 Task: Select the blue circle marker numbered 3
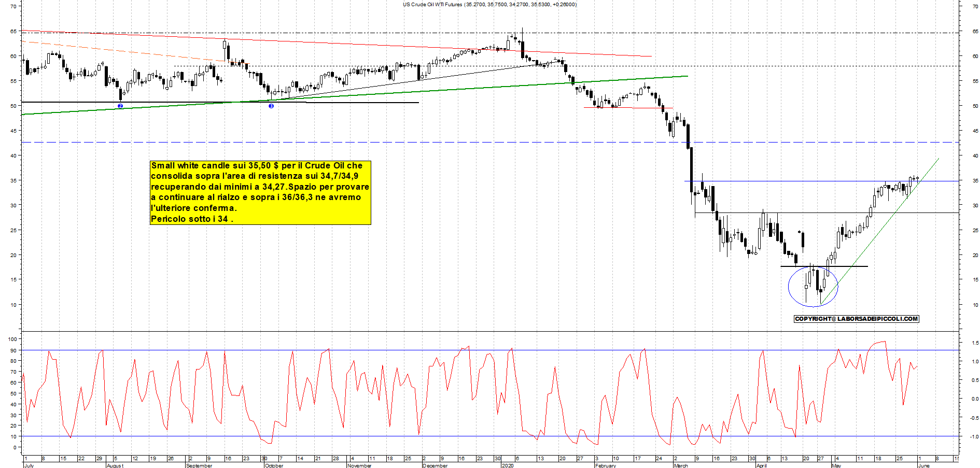coord(271,106)
